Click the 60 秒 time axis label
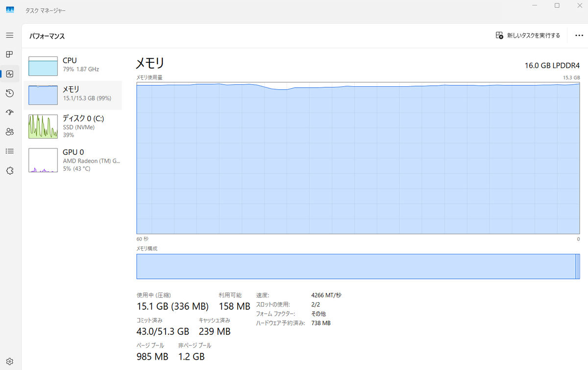588x370 pixels. (142, 239)
